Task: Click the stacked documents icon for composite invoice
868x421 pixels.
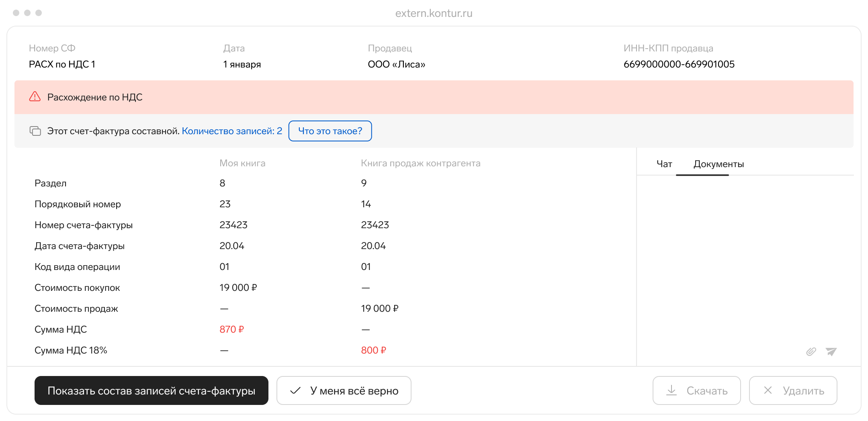Action: point(35,131)
